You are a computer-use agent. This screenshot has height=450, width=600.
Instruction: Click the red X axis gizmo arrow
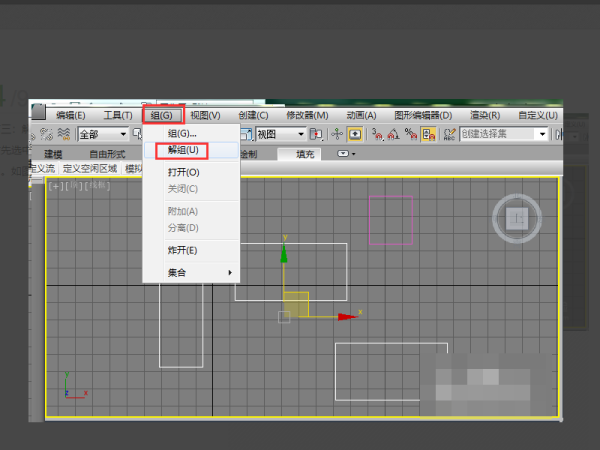(347, 316)
